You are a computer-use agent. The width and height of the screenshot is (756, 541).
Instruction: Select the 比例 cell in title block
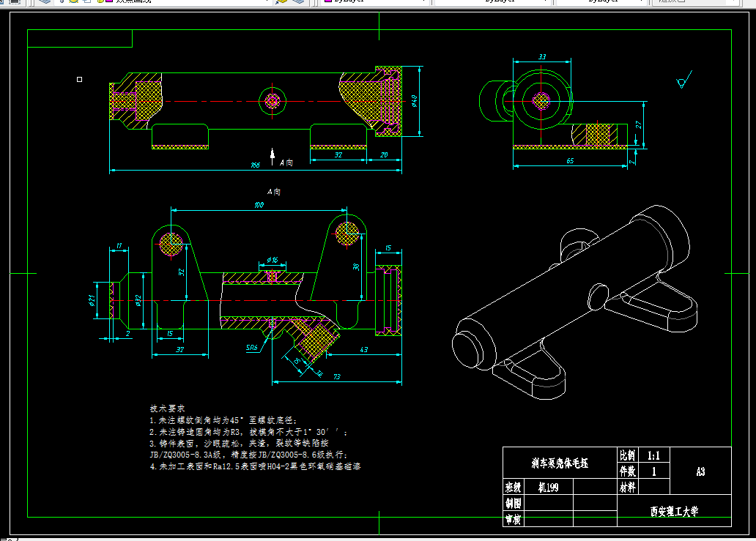coord(627,455)
